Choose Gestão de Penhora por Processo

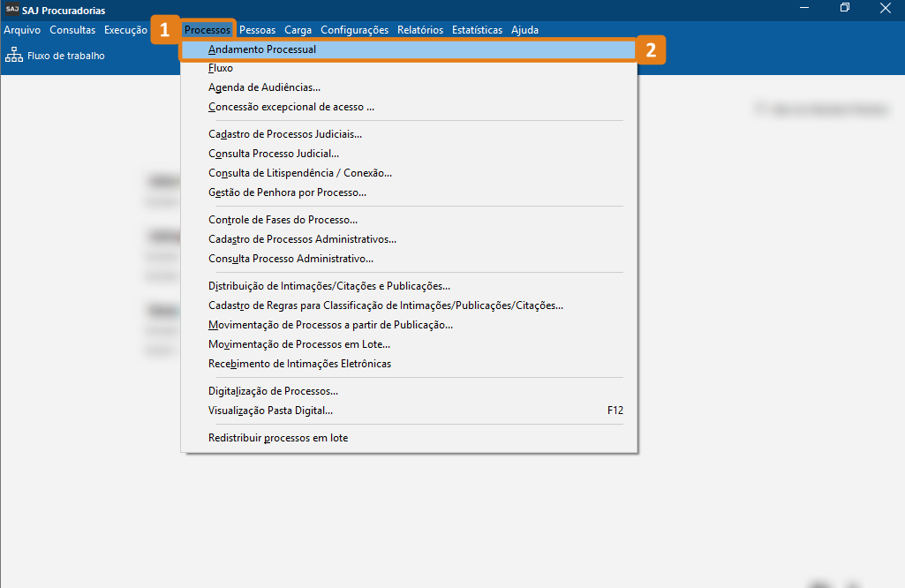(287, 192)
